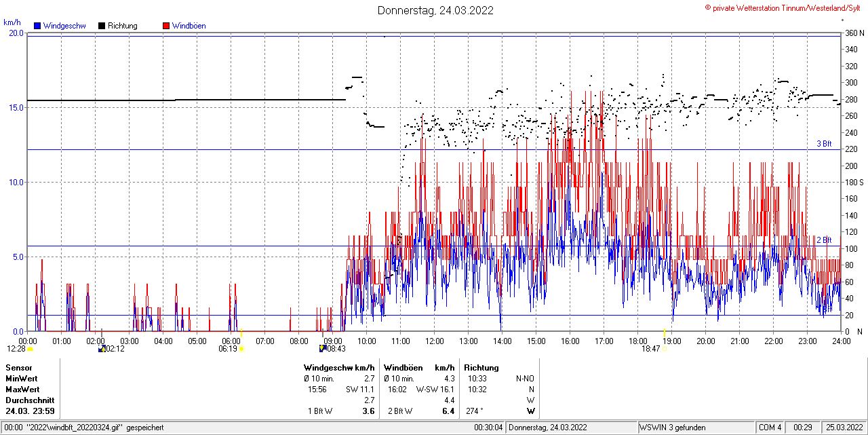Click the Sensor row header
The height and width of the screenshot is (435, 868).
tap(18, 367)
